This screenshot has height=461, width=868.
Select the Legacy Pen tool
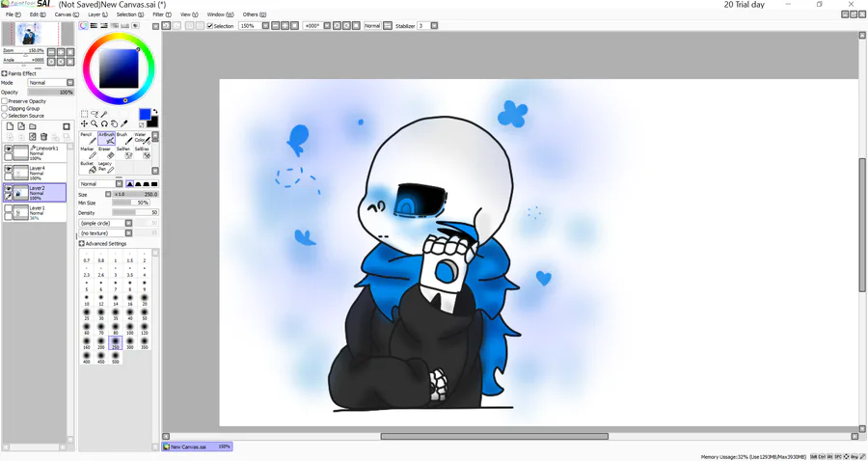tap(106, 167)
